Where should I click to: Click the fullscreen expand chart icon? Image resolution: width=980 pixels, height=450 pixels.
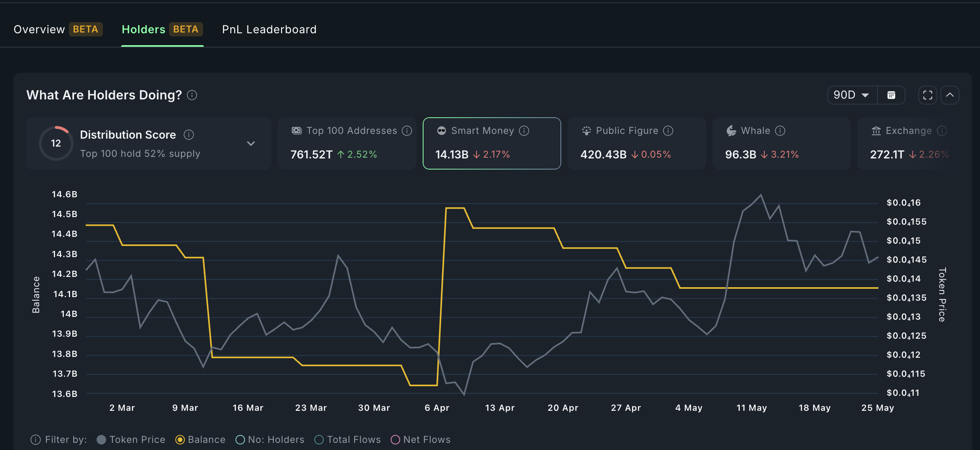pyautogui.click(x=927, y=95)
